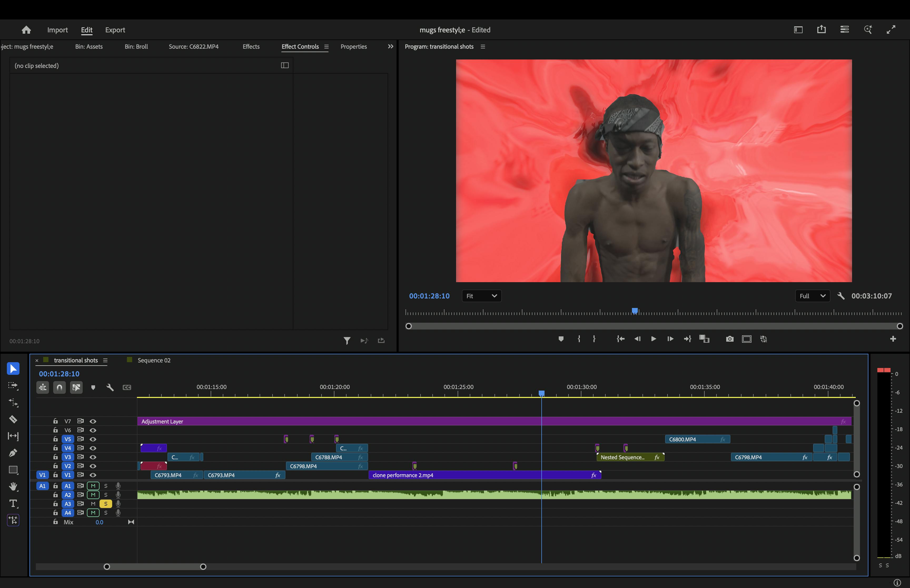This screenshot has height=588, width=910.
Task: Hide track V7 with eye icon
Action: coord(93,421)
